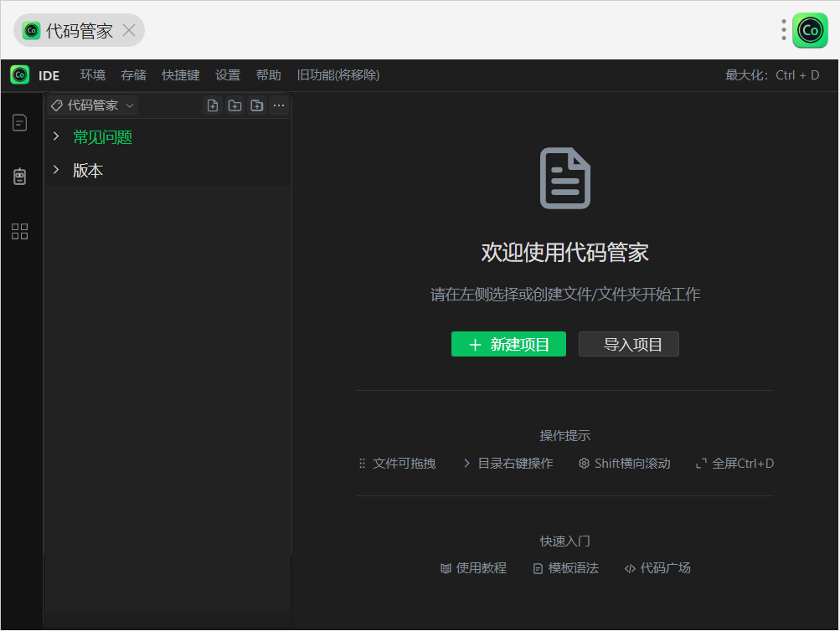The height and width of the screenshot is (631, 840).
Task: Click the new project folder icon beside the ellipsis
Action: tap(257, 105)
